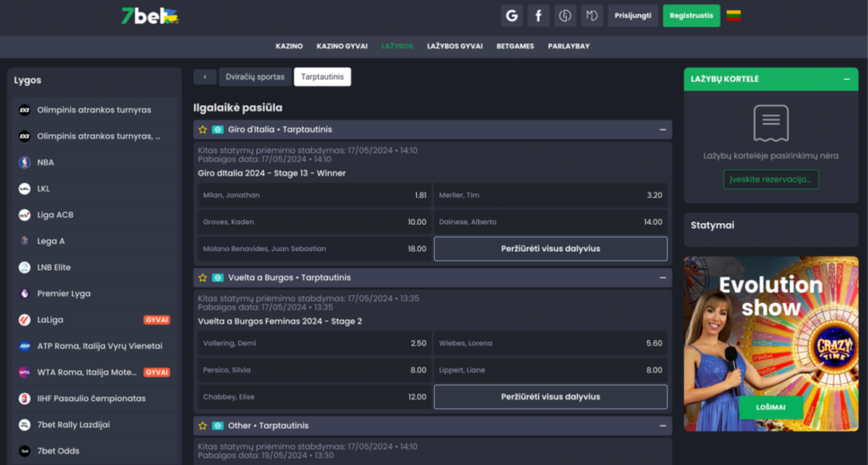Collapse the Vuelta a Burgos section

tap(663, 277)
